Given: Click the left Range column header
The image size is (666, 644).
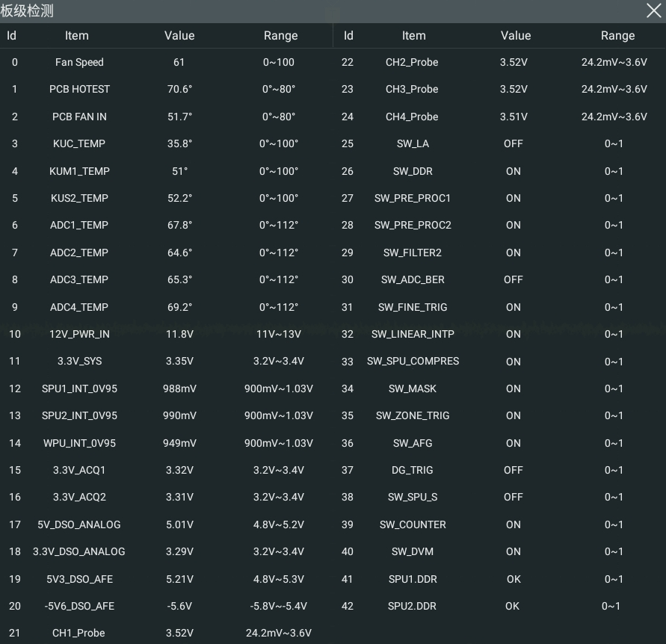Looking at the screenshot, I should 280,36.
